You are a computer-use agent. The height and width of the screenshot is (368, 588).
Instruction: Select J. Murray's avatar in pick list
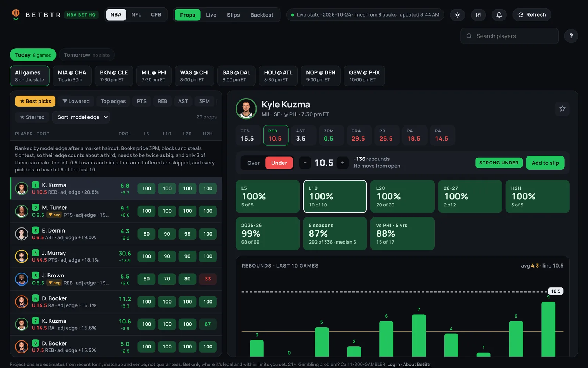click(22, 256)
